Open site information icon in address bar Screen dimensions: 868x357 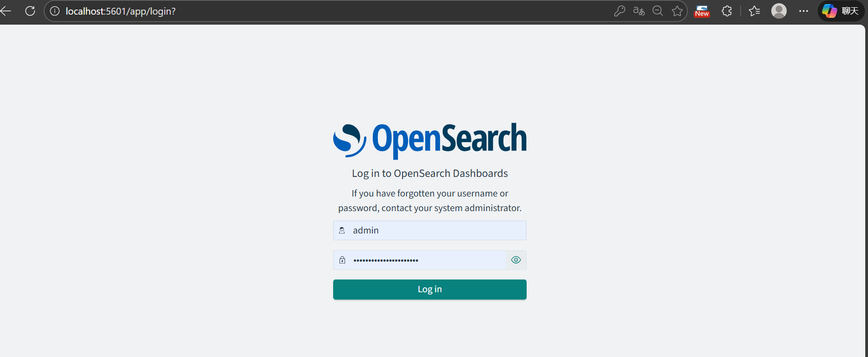[x=55, y=11]
